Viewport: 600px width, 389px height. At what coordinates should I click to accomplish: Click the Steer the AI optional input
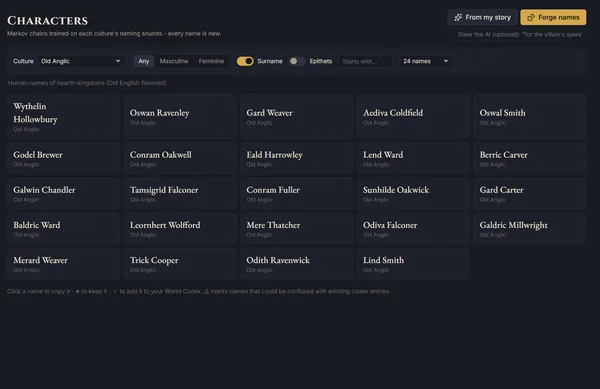[520, 34]
